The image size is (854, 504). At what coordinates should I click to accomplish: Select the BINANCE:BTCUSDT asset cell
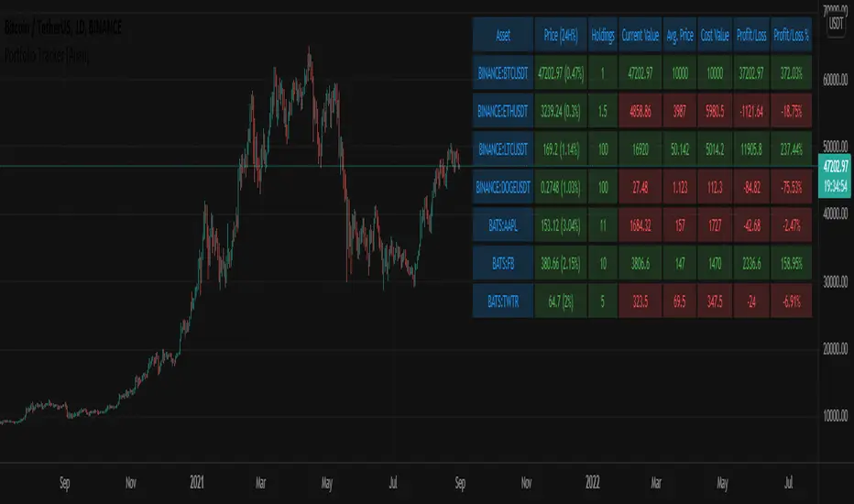coord(503,71)
